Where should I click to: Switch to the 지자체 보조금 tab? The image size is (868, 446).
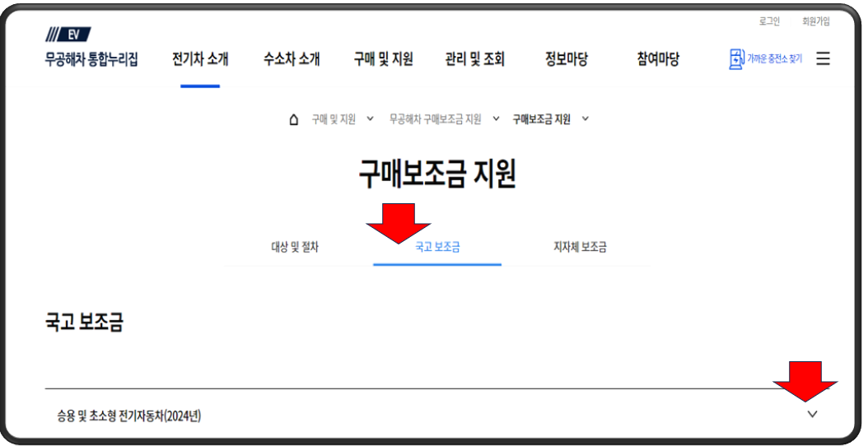pos(580,247)
